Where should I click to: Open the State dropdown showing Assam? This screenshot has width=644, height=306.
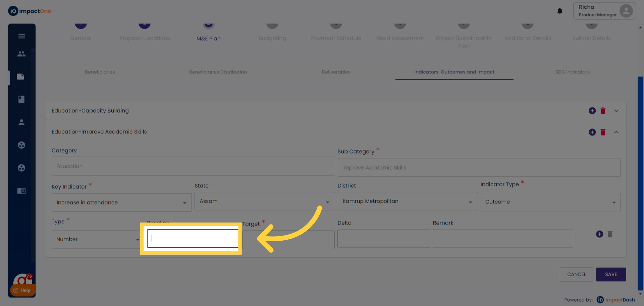(x=264, y=201)
